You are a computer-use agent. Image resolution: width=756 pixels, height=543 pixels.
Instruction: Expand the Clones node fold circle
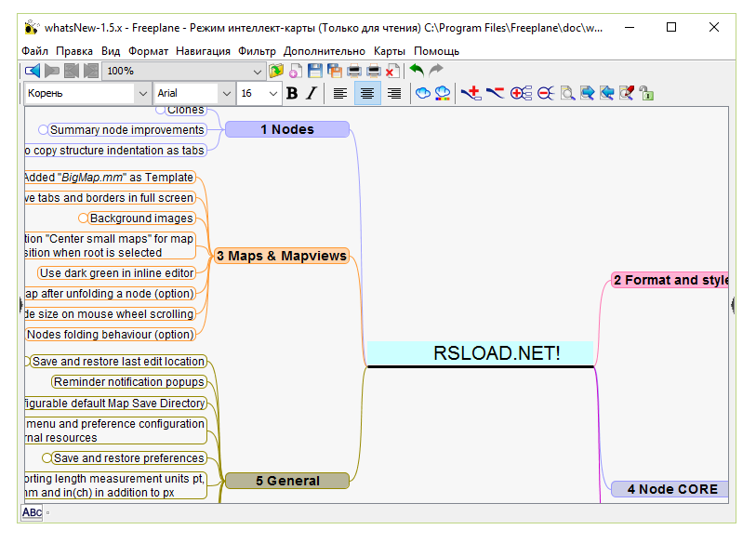[x=161, y=110]
